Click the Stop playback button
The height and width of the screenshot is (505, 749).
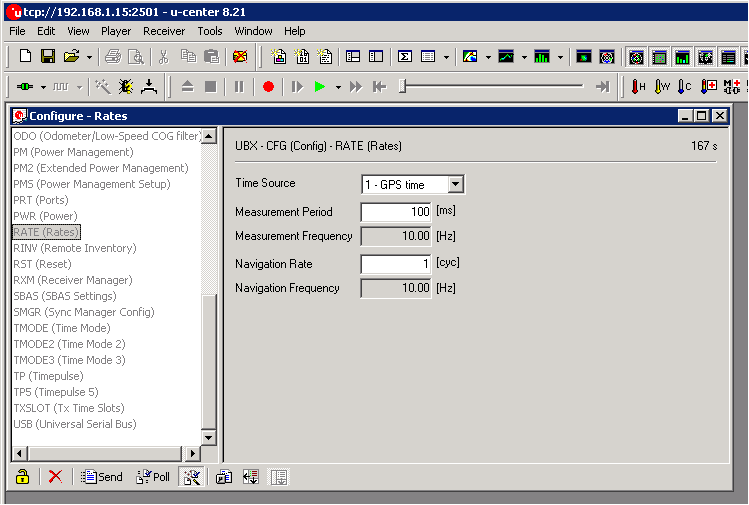[x=211, y=86]
